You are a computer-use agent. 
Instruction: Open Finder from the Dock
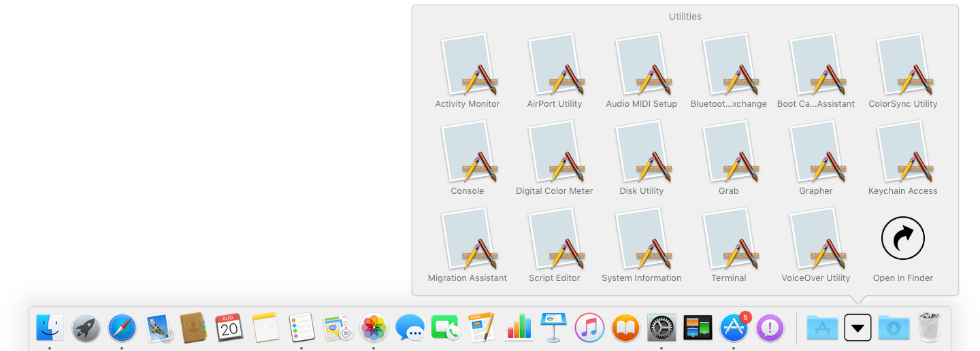[50, 328]
